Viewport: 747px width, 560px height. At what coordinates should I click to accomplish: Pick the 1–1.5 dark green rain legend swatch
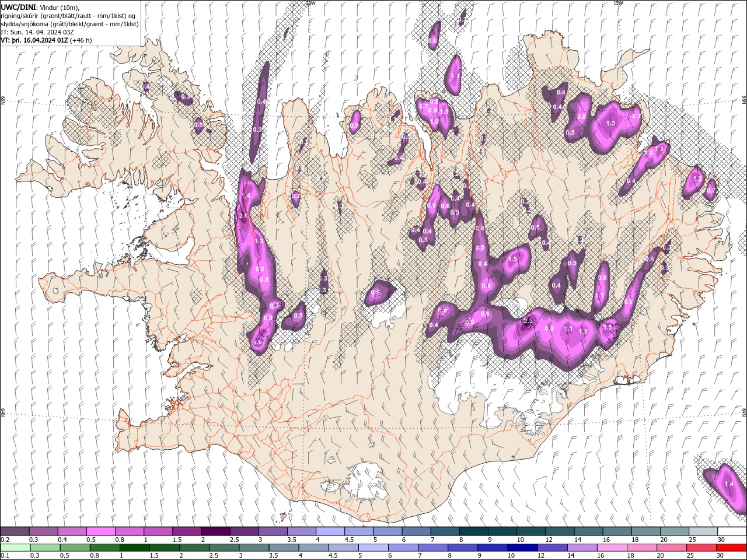click(134, 548)
